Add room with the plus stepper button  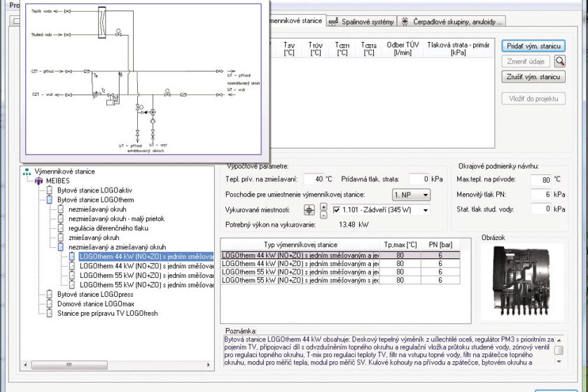[323, 206]
